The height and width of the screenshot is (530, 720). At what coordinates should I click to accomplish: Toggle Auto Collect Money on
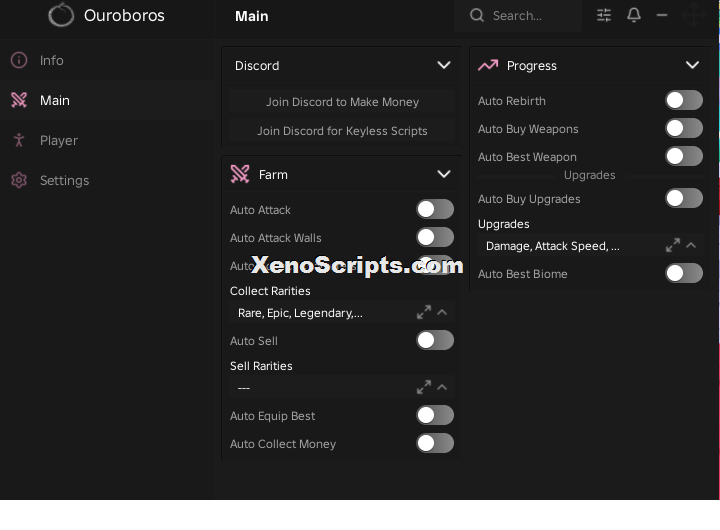435,443
